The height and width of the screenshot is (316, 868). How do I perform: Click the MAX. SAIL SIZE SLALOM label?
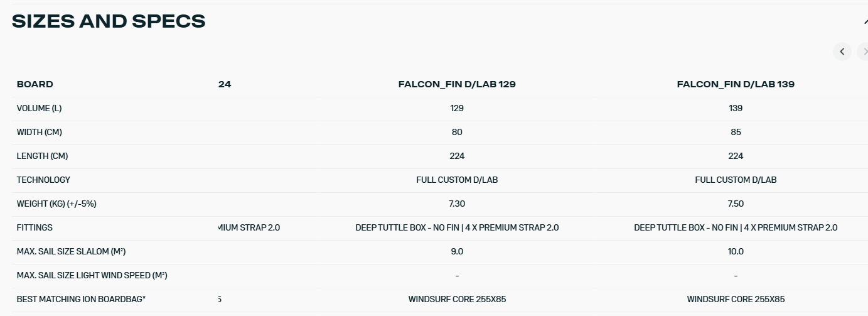coord(71,251)
